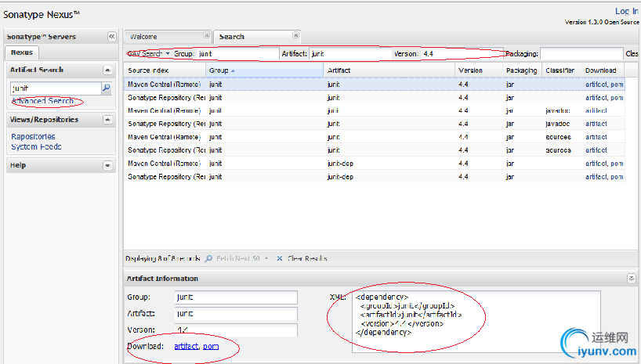Click pom link in first result row
This screenshot has width=641, height=364.
617,85
